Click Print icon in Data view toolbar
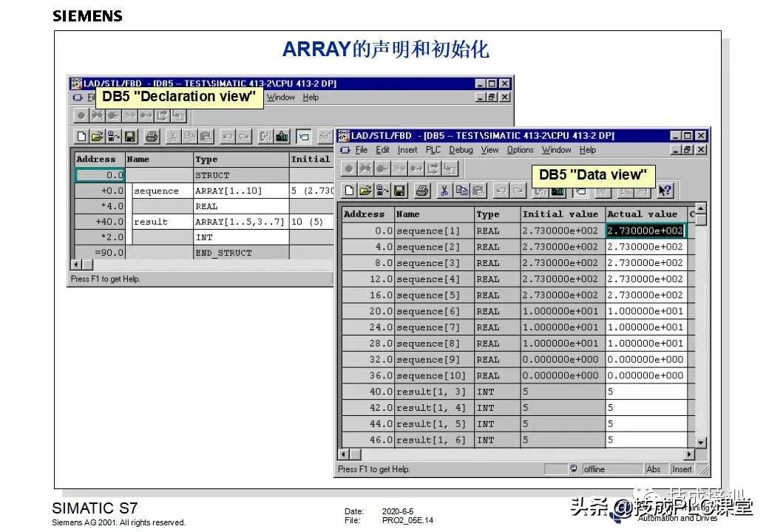Image resolution: width=769 pixels, height=532 pixels. 421,191
